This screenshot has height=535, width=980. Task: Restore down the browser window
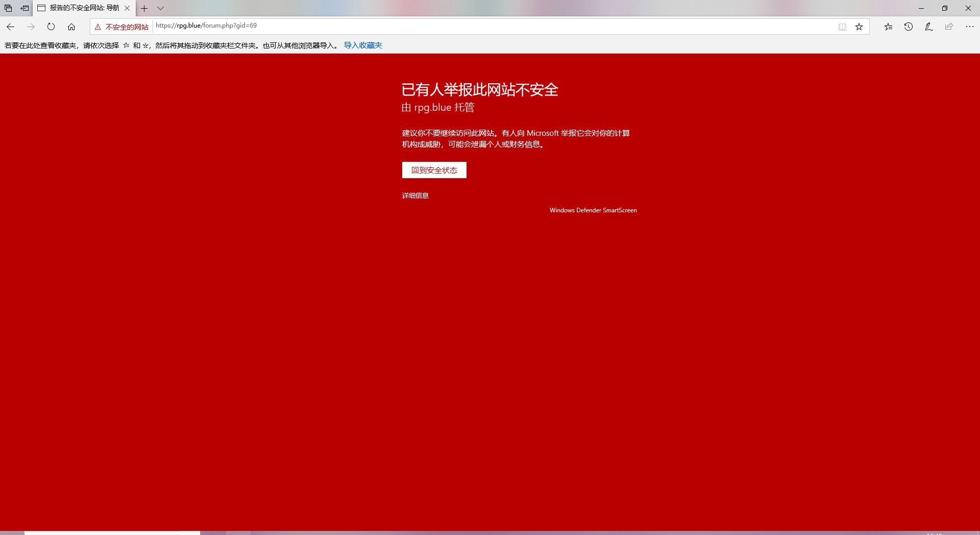[x=945, y=8]
